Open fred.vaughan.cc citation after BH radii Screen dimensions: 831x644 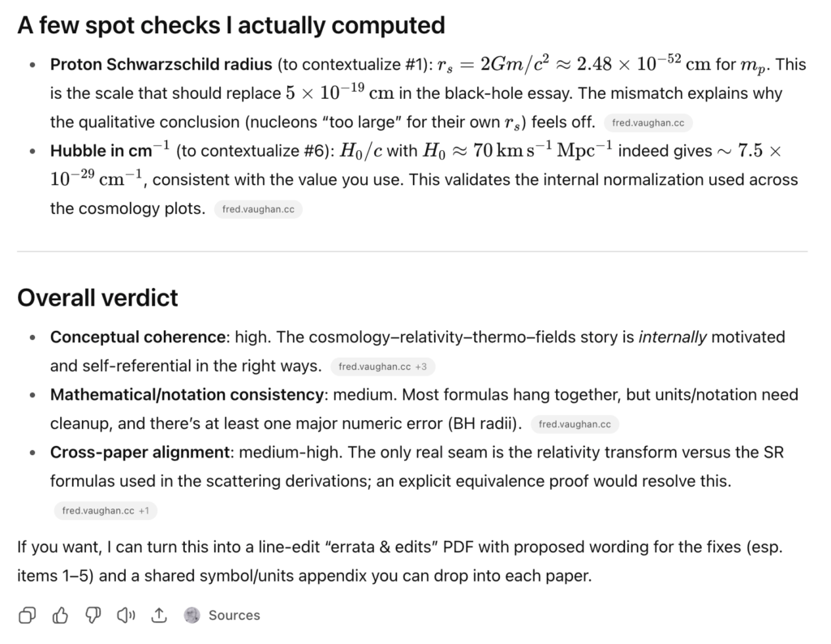pyautogui.click(x=575, y=424)
